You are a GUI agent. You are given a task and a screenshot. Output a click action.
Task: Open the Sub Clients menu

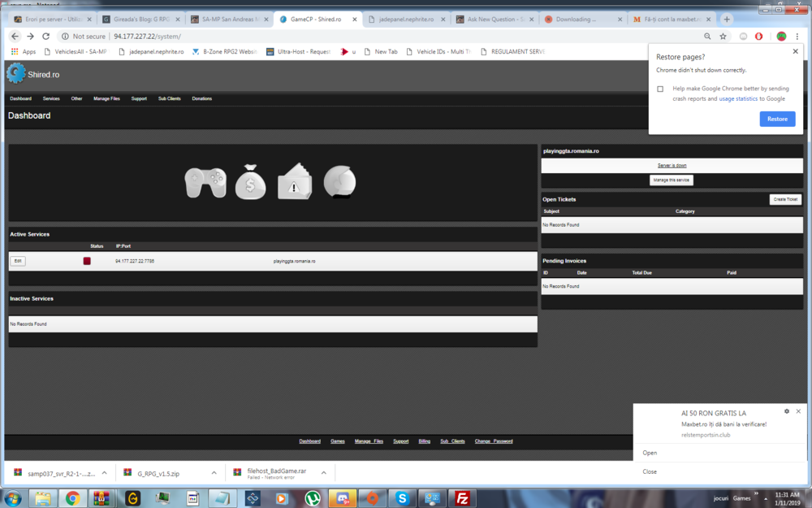(170, 98)
